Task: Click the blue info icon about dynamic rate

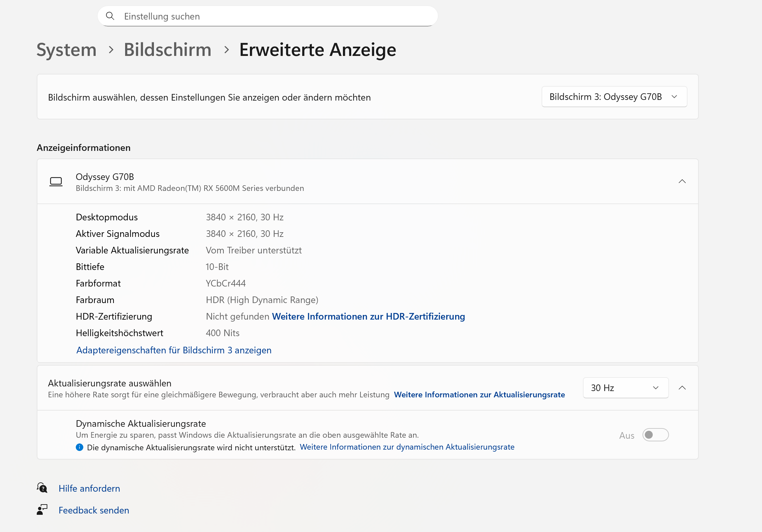Action: (x=79, y=447)
